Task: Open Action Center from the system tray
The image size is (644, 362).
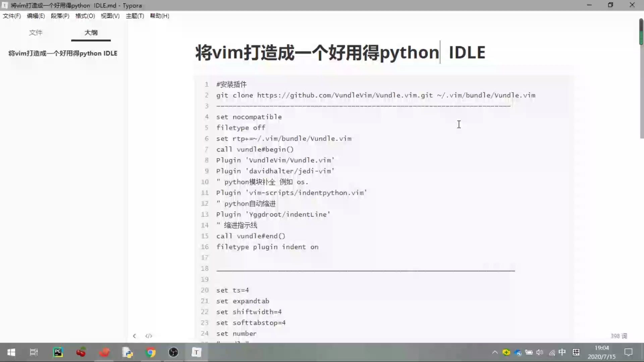Action: (x=628, y=352)
